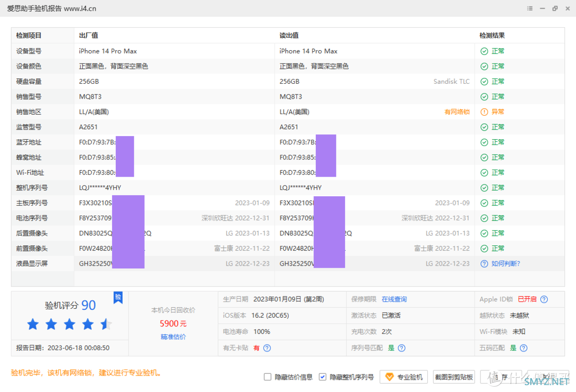Open help icon next to 五码匹配
Image resolution: width=576 pixels, height=392 pixels.
tap(524, 348)
